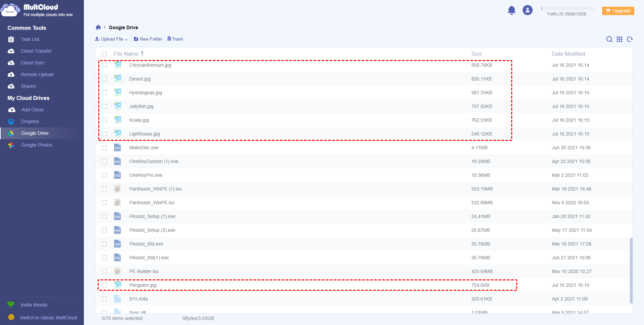The image size is (644, 325).
Task: Click the file list vertical scrollbar
Action: pos(631,271)
